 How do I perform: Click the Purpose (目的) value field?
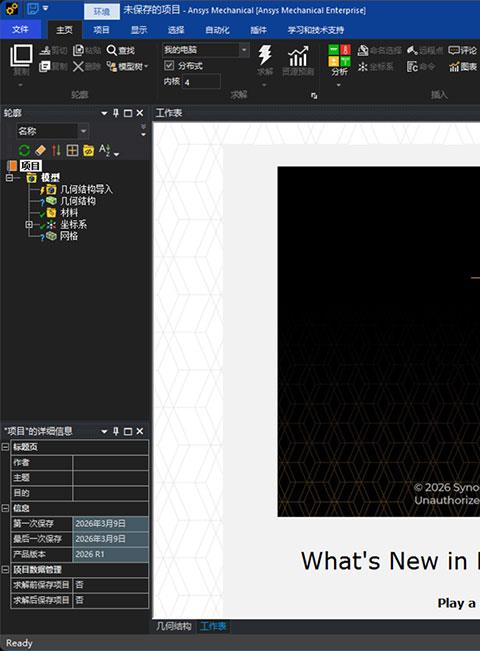(x=110, y=493)
